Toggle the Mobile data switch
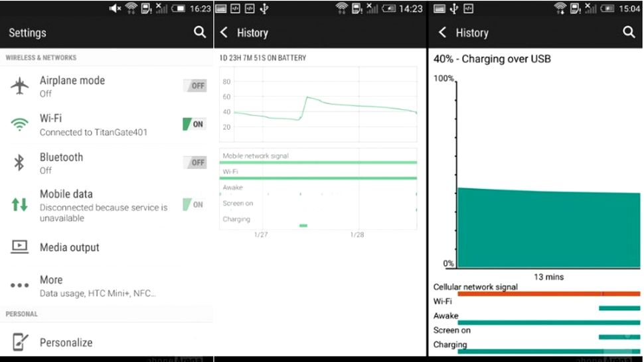This screenshot has height=362, width=644. [x=195, y=204]
